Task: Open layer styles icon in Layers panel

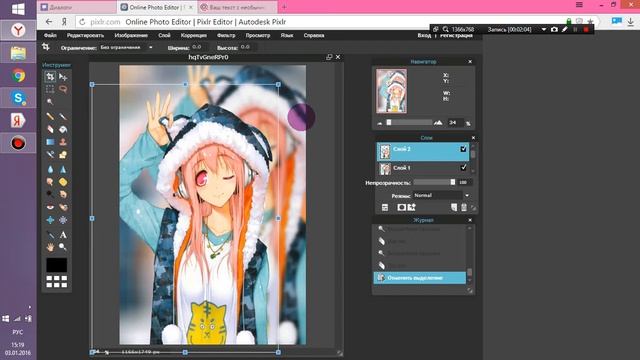Action: point(411,208)
